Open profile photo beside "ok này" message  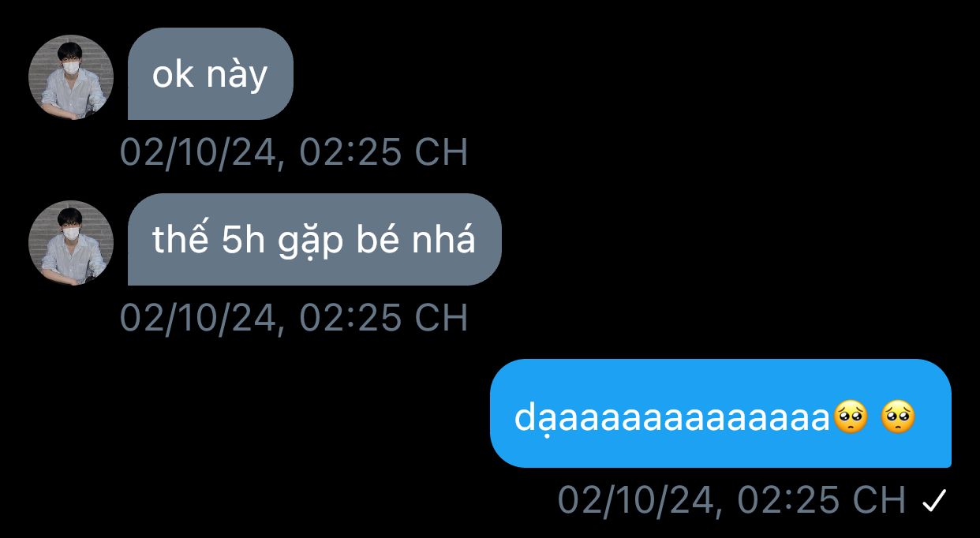(x=71, y=77)
